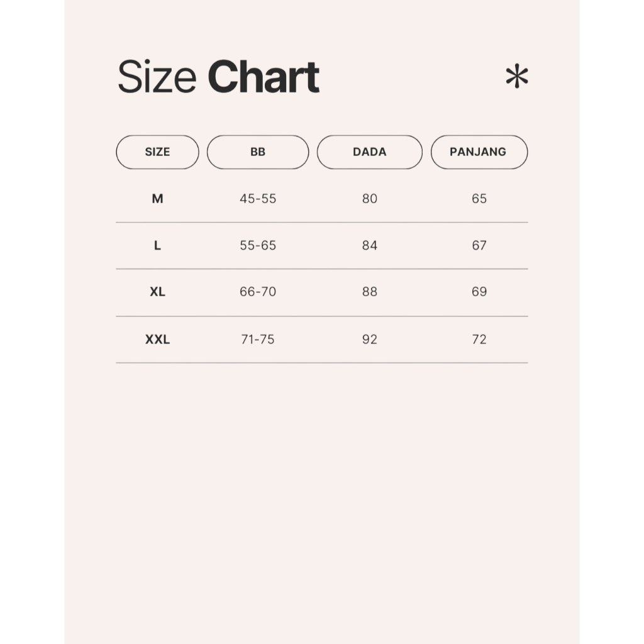This screenshot has width=644, height=644.
Task: Select the chest value 92
Action: point(370,340)
